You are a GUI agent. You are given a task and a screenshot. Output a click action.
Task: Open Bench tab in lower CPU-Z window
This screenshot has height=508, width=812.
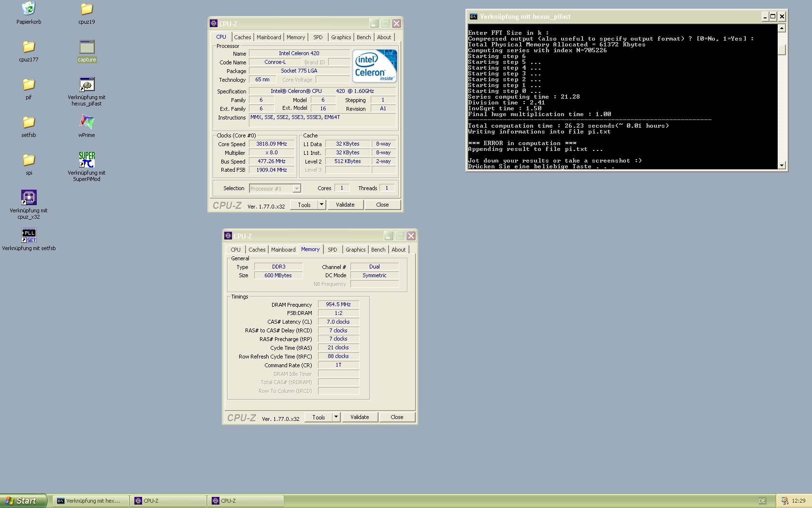point(378,250)
